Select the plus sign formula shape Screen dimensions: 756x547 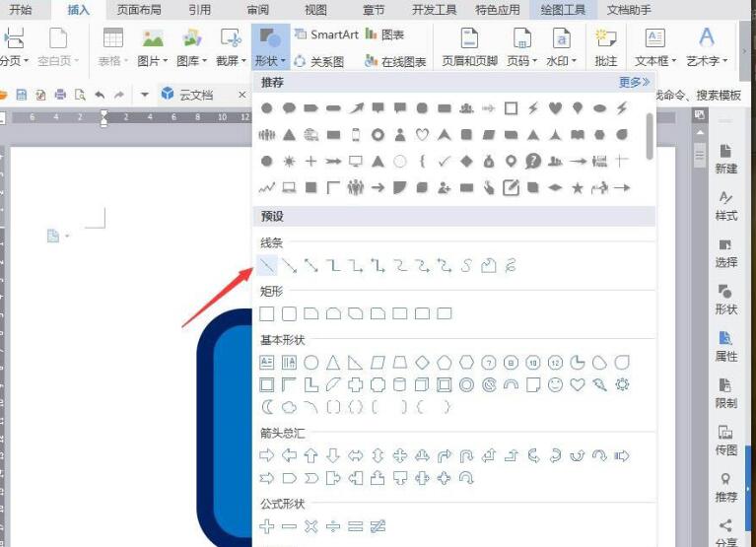pos(266,526)
